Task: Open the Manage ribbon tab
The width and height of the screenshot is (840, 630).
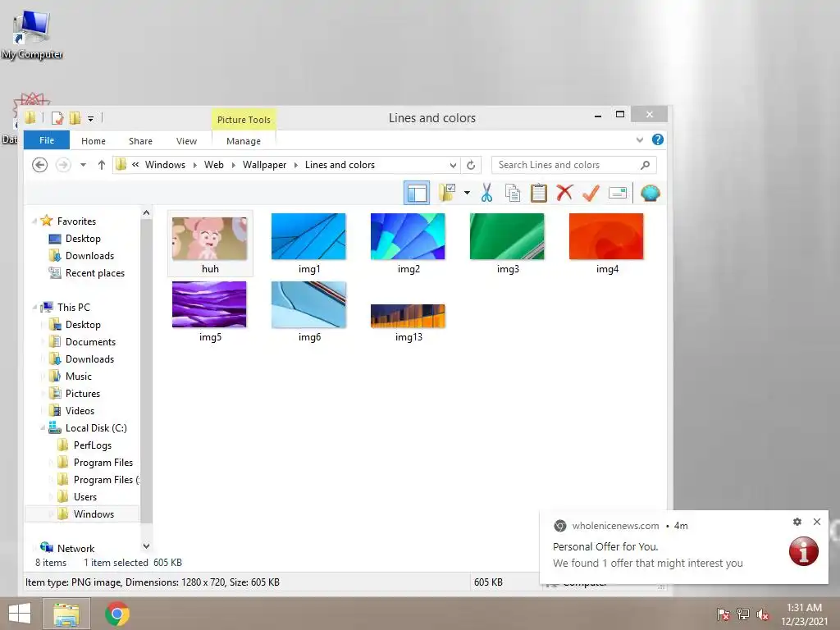Action: (243, 141)
